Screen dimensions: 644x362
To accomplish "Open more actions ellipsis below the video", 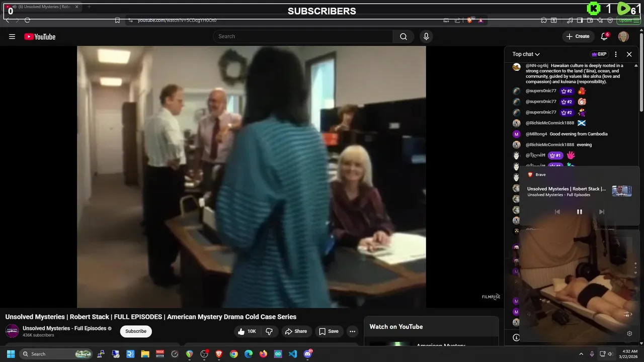I will [x=352, y=331].
